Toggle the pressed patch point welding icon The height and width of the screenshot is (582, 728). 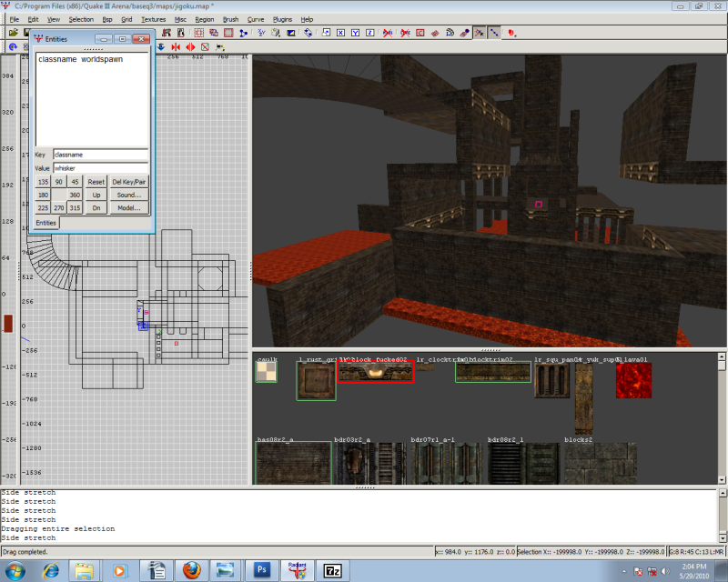tap(480, 33)
